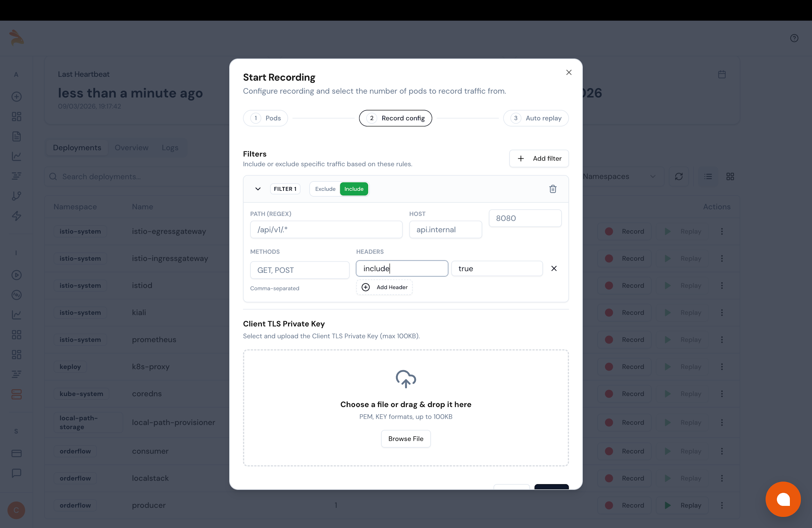
Task: Go to the Record config step
Action: (395, 118)
